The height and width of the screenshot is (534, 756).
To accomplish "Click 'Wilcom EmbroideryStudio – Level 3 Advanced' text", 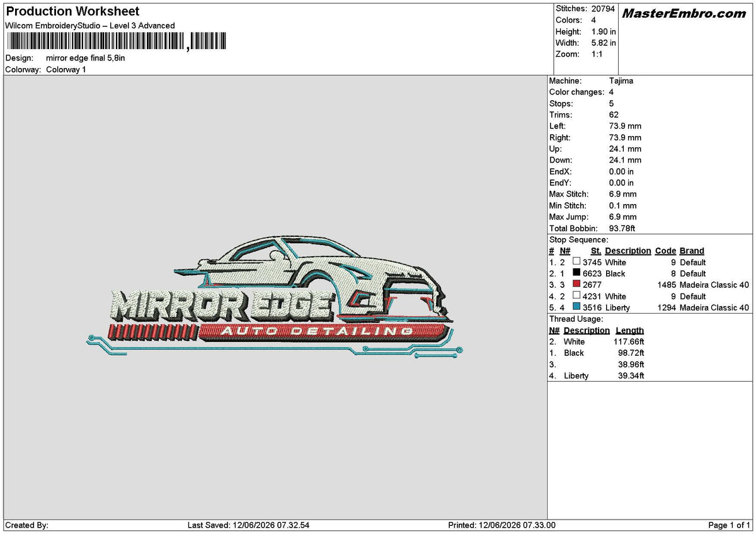I will (90, 26).
